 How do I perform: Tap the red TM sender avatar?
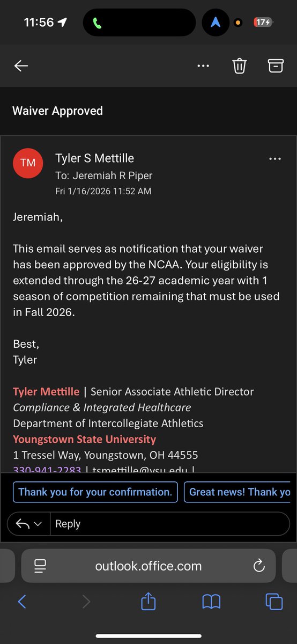pos(28,163)
